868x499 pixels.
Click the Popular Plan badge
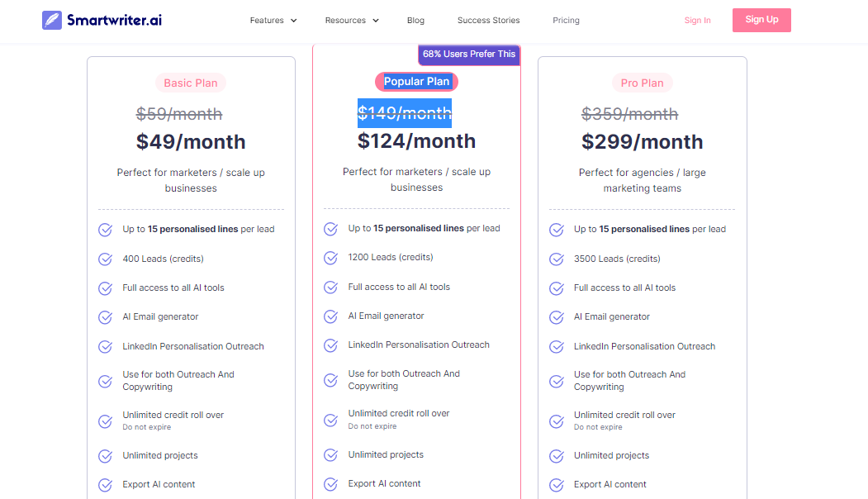point(416,82)
